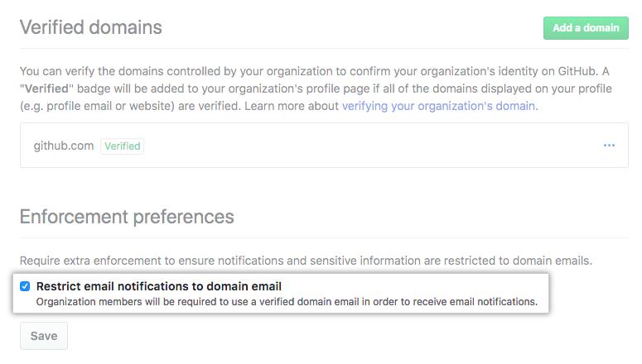Click the 'Restrict email notifications to domain email' label
This screenshot has height=364, width=642.
coord(165,286)
